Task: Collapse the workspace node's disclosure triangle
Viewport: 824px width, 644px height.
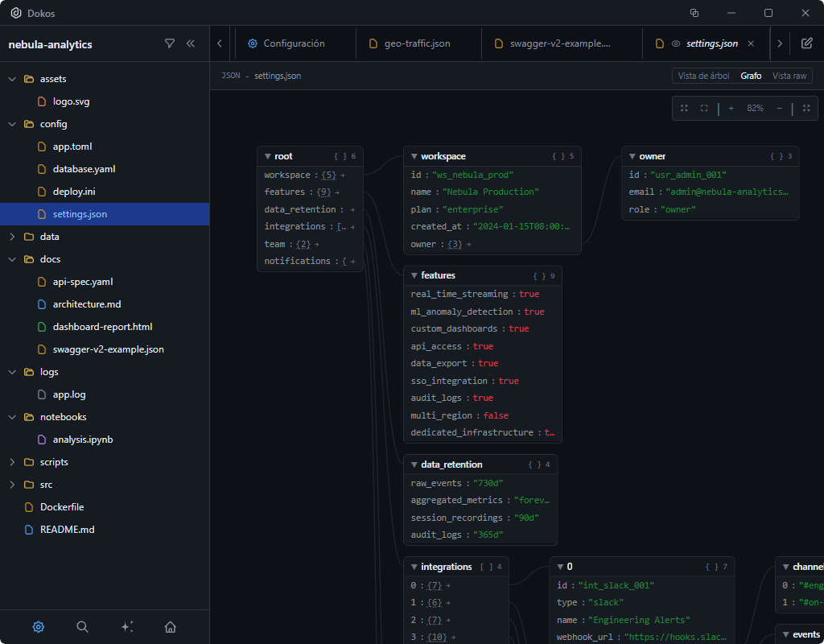Action: point(414,155)
